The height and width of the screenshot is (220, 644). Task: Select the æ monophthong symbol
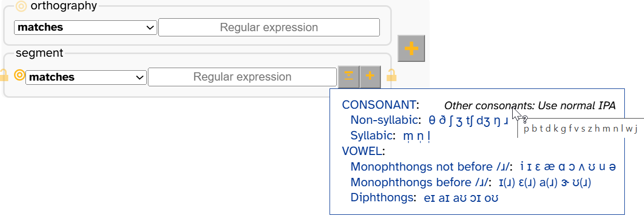click(550, 167)
